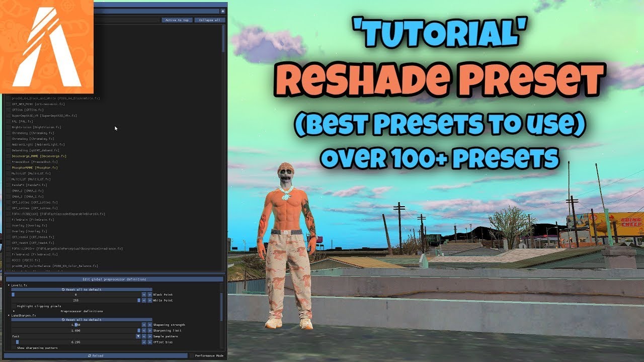Toggle the Show sharpening pattern checkbox

[14, 348]
